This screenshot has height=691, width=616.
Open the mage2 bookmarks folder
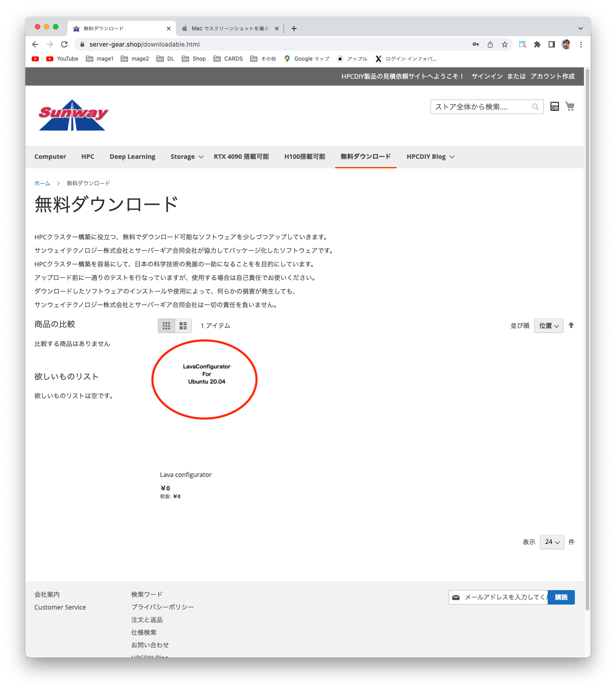pos(135,59)
